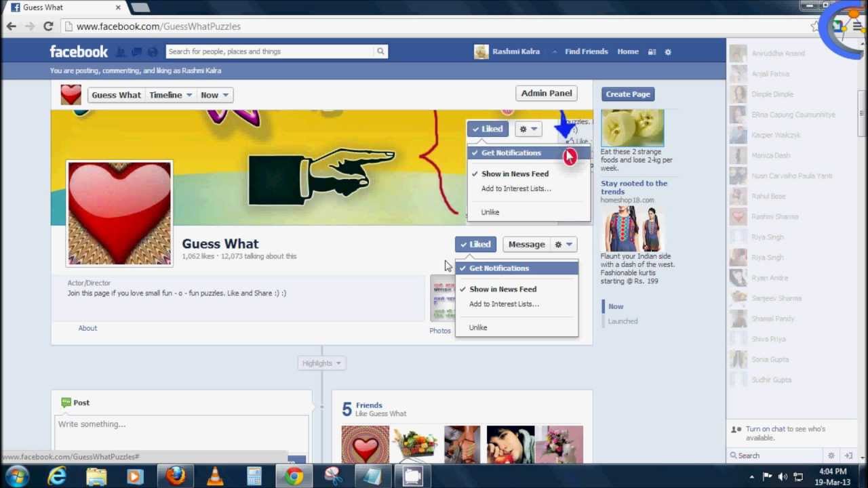Image resolution: width=868 pixels, height=488 pixels.
Task: Launch Internet Explorer from taskbar
Action: [57, 476]
